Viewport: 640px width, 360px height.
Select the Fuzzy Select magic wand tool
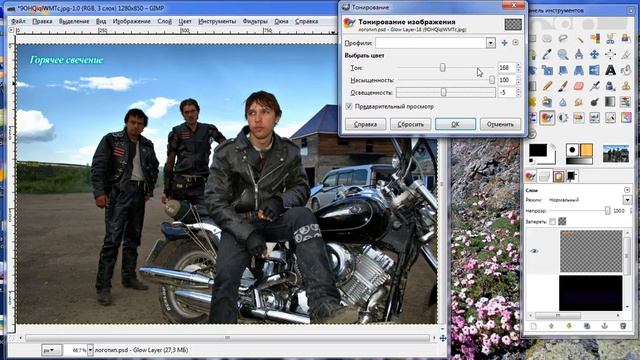tap(579, 38)
